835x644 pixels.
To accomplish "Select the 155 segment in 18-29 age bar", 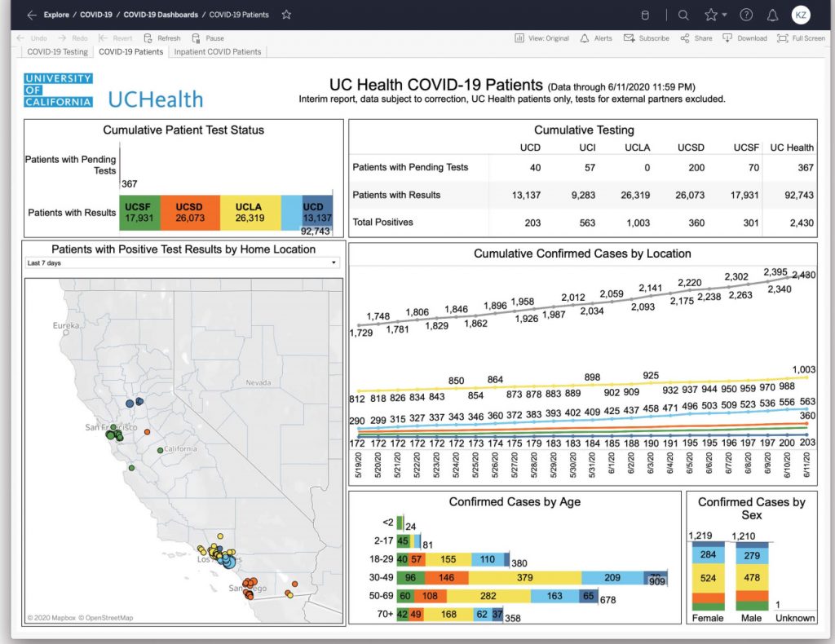I will pos(448,559).
